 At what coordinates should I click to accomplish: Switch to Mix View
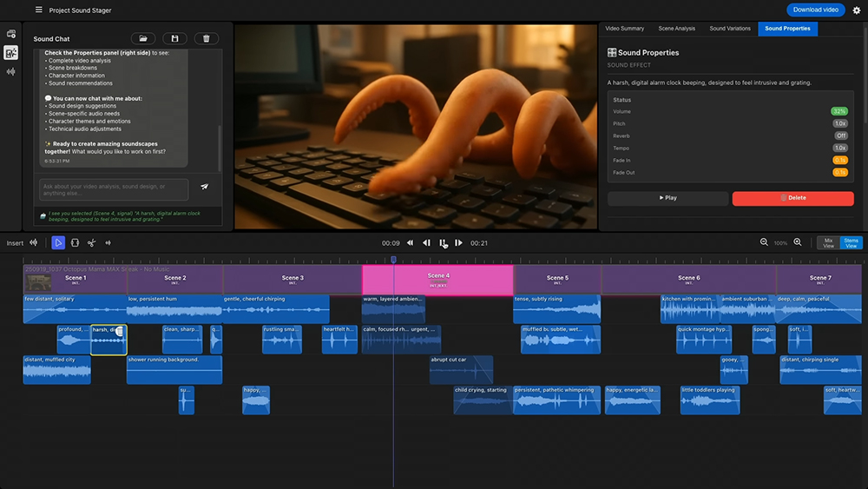coord(828,243)
